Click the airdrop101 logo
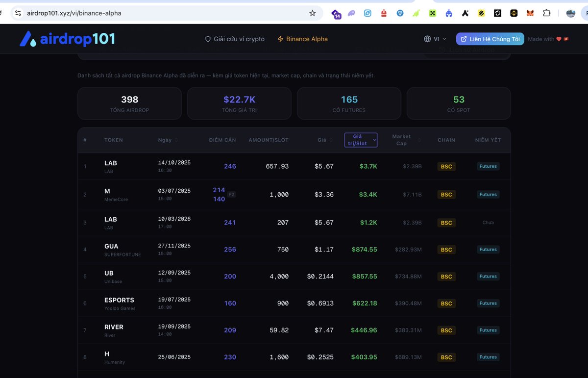Image resolution: width=588 pixels, height=378 pixels. click(x=67, y=39)
